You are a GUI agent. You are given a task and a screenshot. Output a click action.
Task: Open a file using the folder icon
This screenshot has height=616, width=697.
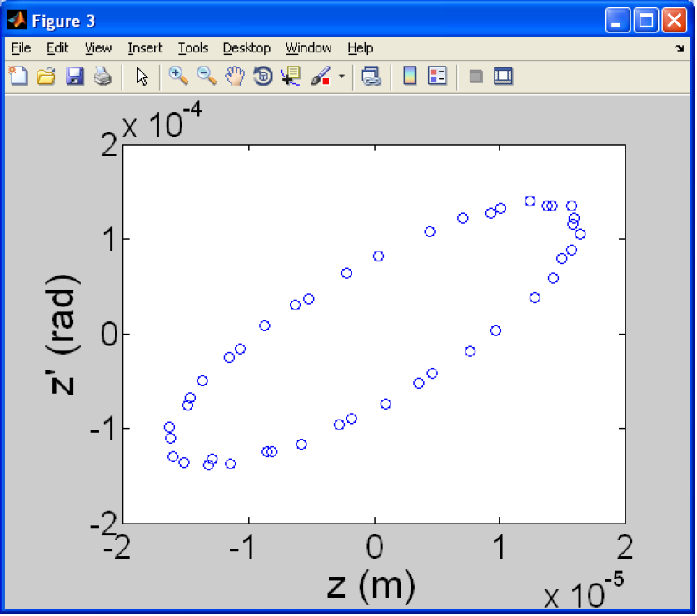[47, 76]
